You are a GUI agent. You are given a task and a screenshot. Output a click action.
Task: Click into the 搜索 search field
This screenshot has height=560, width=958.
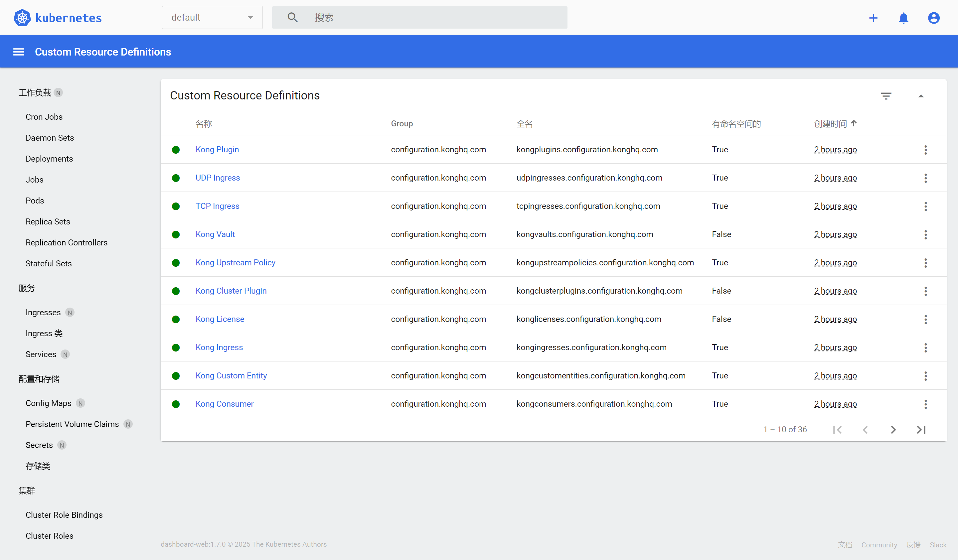click(x=419, y=18)
